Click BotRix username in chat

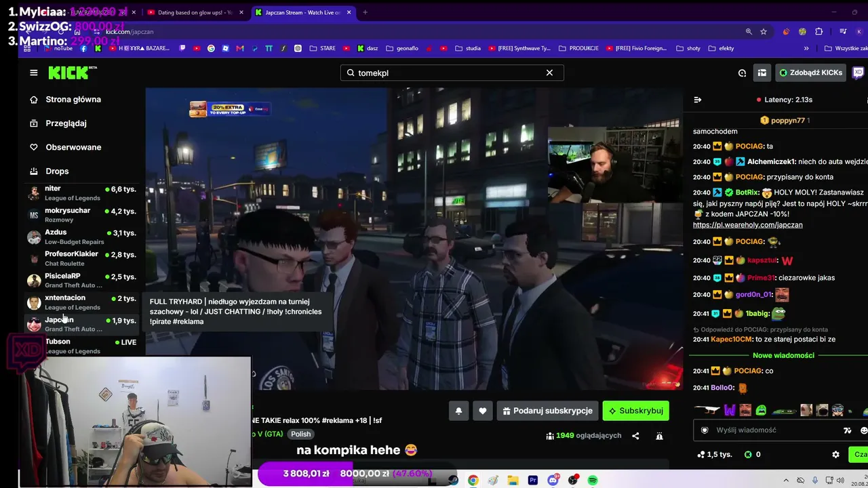(x=747, y=192)
